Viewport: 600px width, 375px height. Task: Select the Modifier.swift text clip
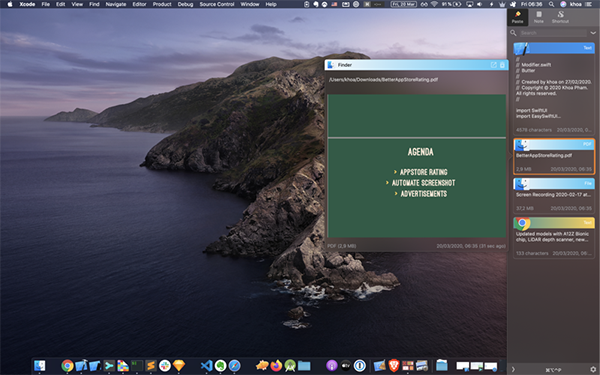[x=554, y=88]
